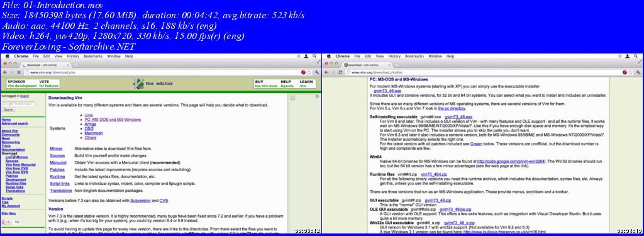Reload the page in right Chrome window
The width and height of the screenshot is (644, 236).
pos(340,72)
